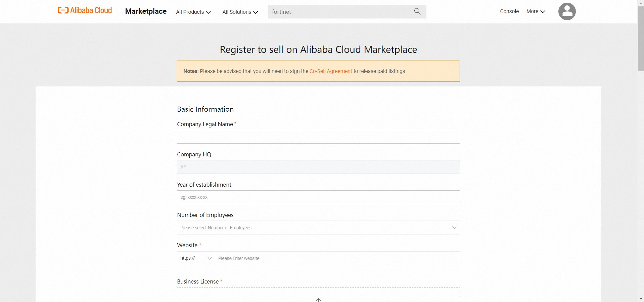The image size is (644, 302).
Task: Click the Year of establishment field
Action: click(318, 197)
